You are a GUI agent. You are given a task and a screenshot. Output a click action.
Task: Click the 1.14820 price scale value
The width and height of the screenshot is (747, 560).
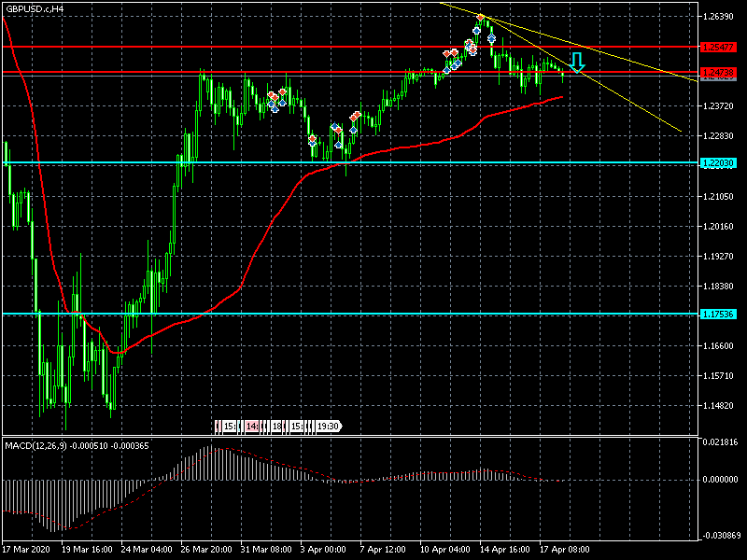pyautogui.click(x=719, y=406)
